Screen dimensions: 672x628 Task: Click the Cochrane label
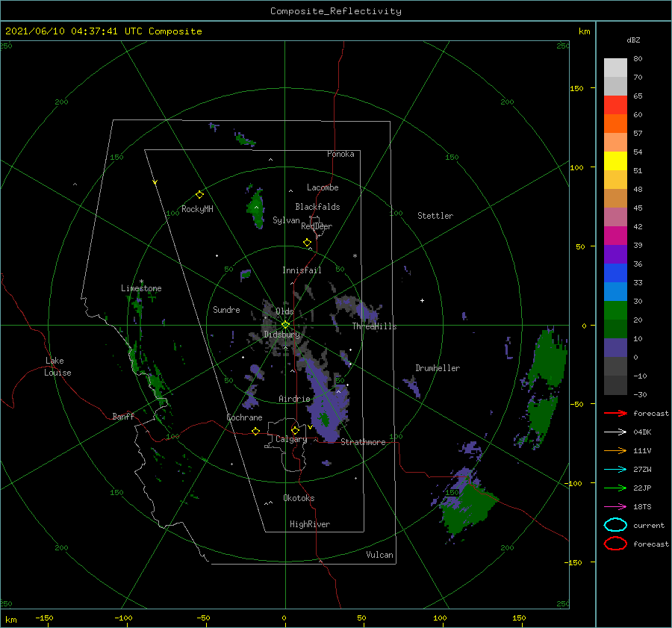[244, 417]
